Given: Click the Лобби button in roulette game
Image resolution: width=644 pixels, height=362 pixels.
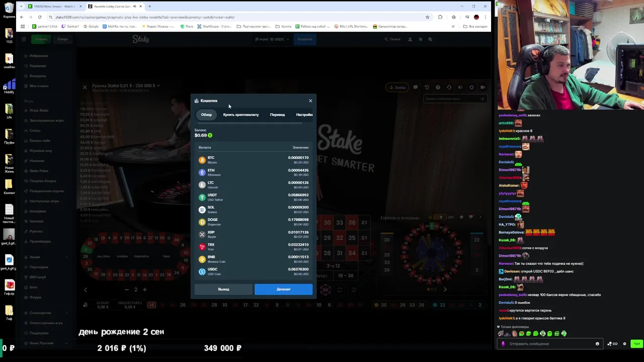Looking at the screenshot, I should [x=397, y=87].
